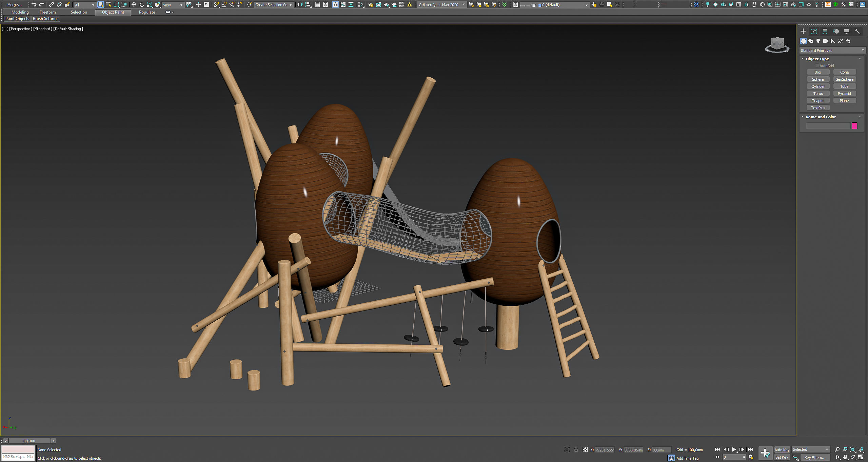This screenshot has width=868, height=462.
Task: Open Create Selection Set dropdown
Action: (x=273, y=5)
